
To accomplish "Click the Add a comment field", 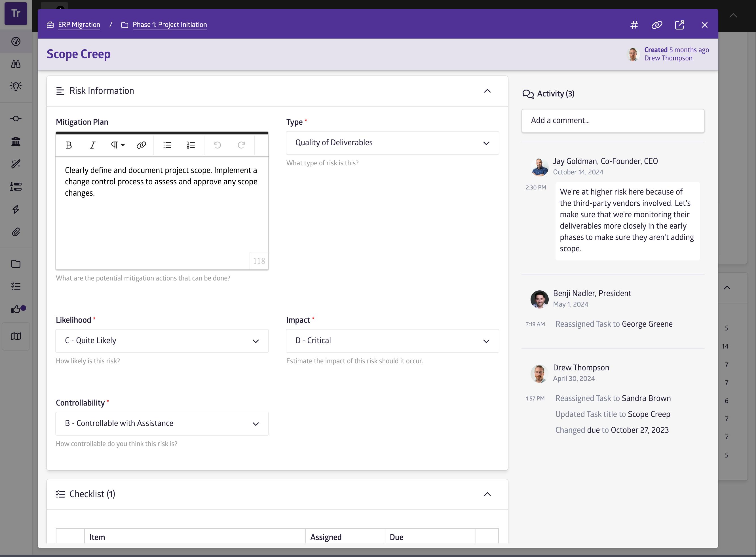I will [x=613, y=121].
